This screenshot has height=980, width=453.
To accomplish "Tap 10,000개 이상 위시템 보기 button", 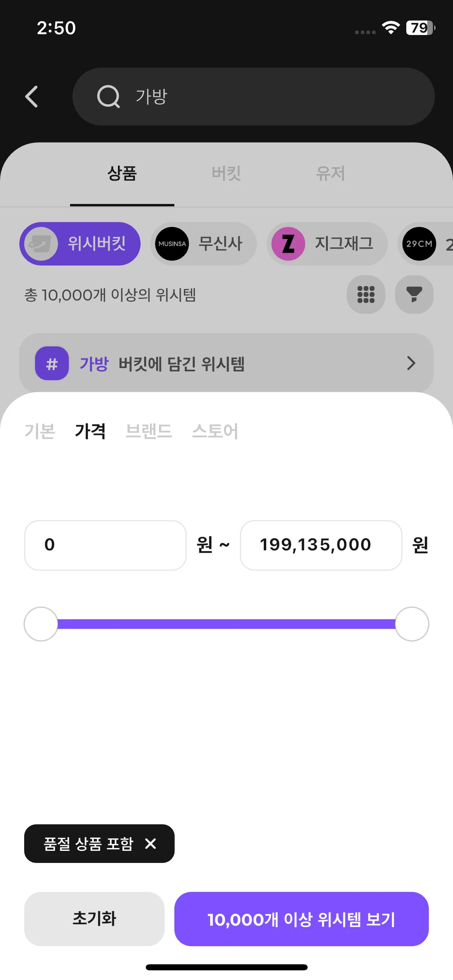I will point(301,919).
